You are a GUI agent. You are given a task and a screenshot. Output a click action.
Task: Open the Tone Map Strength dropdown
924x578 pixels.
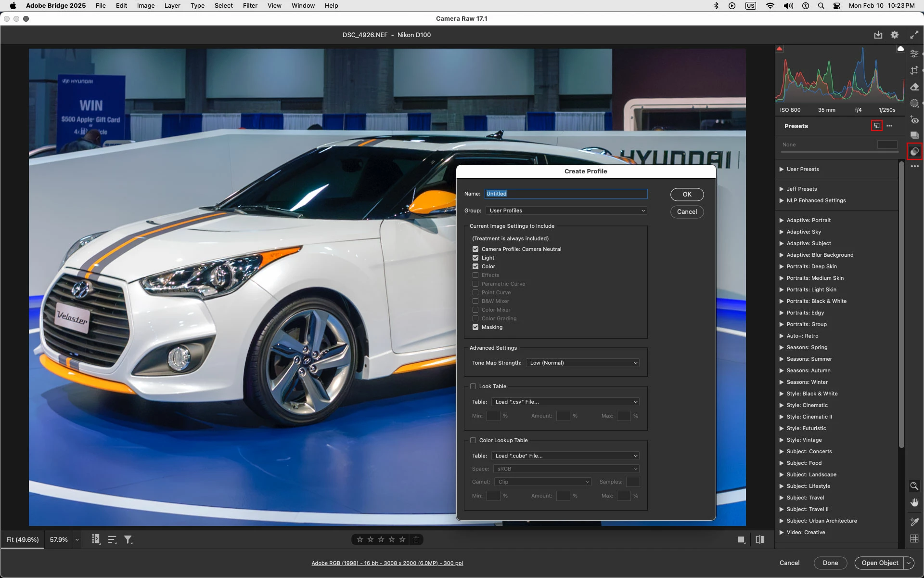point(583,363)
